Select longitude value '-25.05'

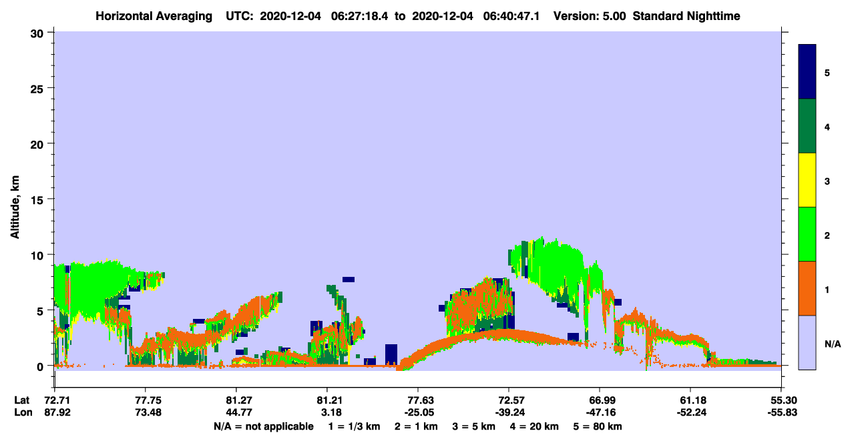click(x=418, y=413)
